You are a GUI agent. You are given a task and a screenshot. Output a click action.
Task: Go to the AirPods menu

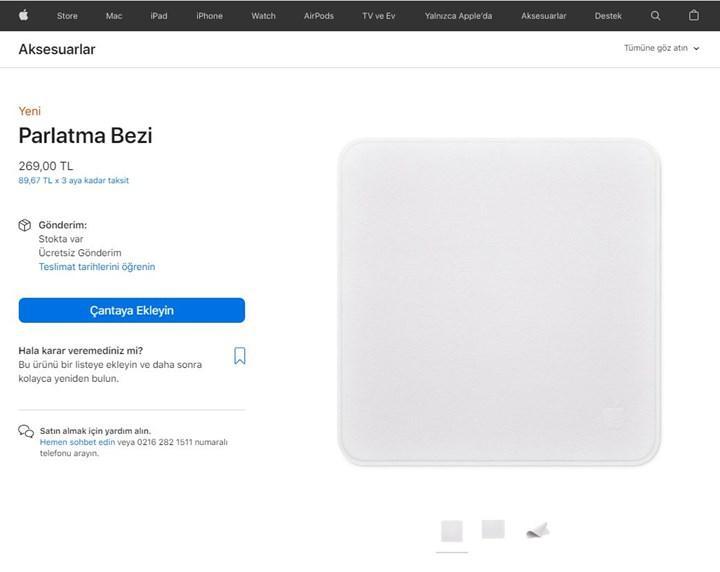[x=319, y=16]
